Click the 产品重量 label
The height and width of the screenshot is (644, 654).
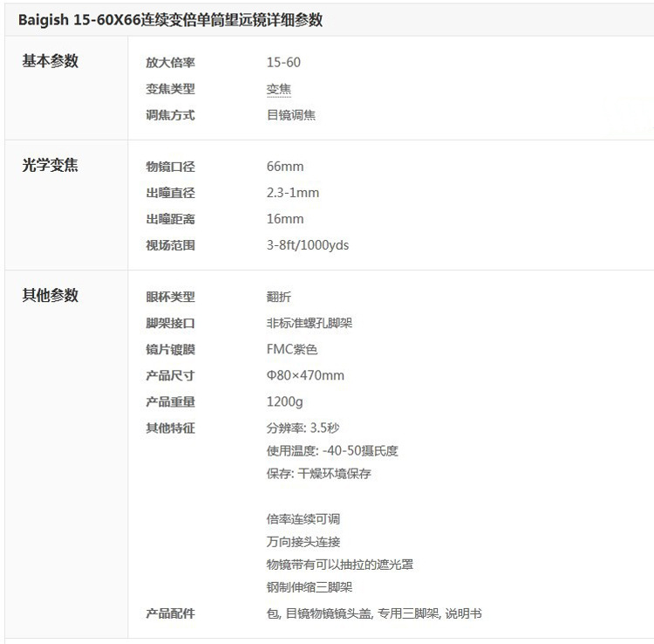[170, 402]
